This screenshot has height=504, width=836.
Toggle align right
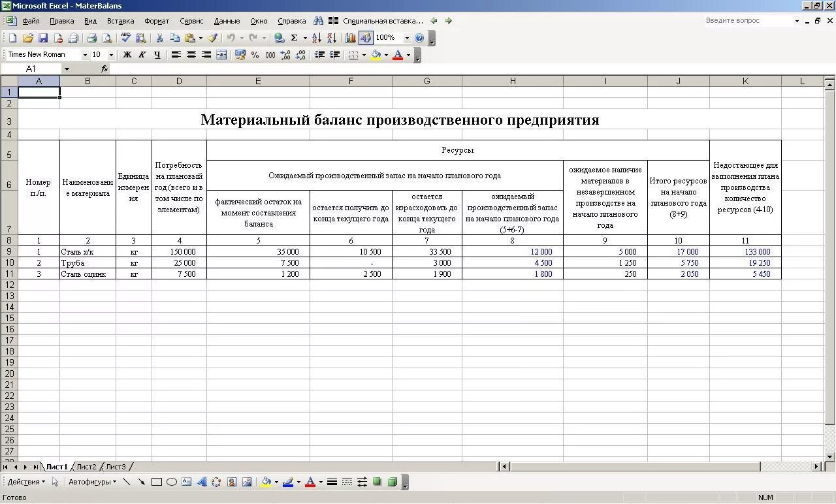click(206, 55)
